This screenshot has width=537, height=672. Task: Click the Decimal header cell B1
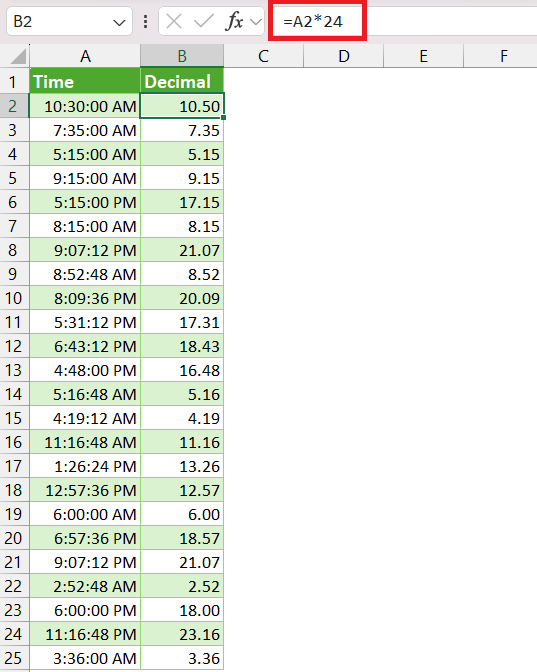182,81
